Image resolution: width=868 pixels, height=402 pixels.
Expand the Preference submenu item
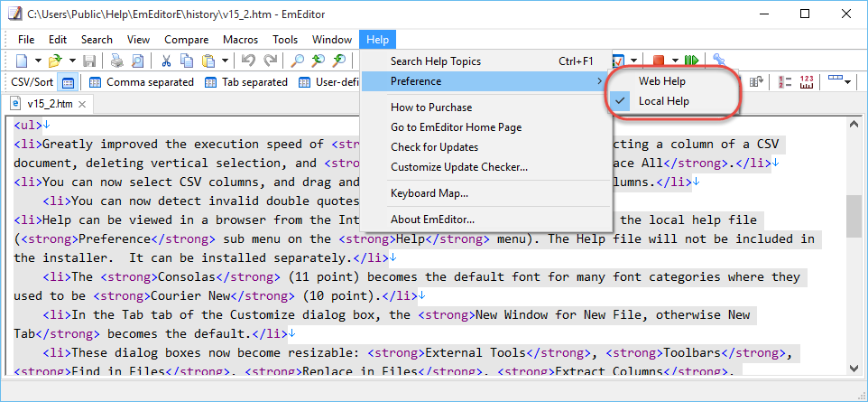pyautogui.click(x=486, y=81)
